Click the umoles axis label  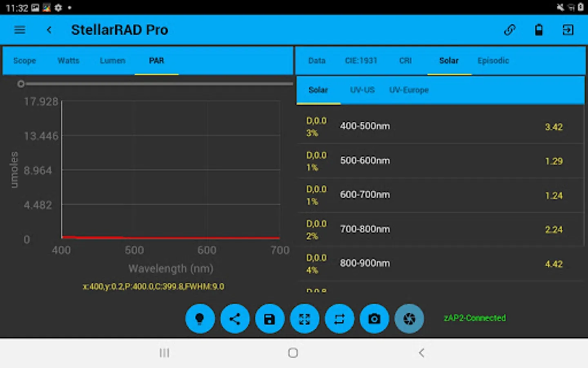[14, 170]
